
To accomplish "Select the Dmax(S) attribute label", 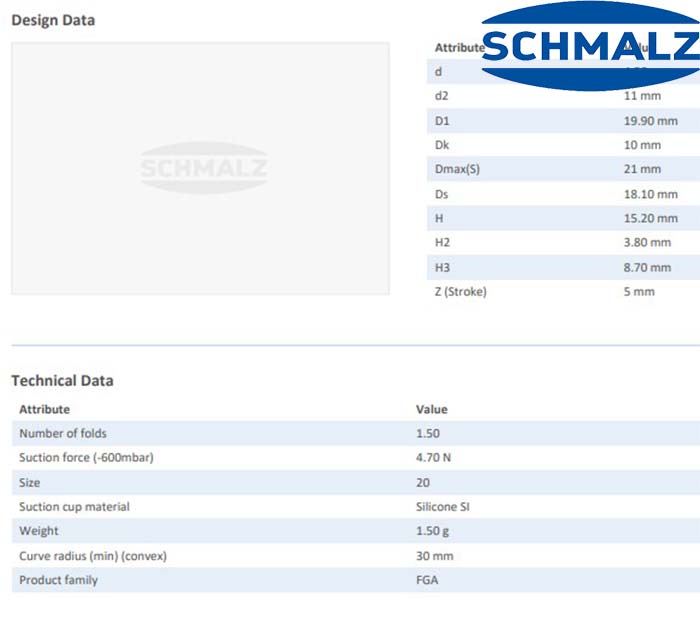I will 457,169.
